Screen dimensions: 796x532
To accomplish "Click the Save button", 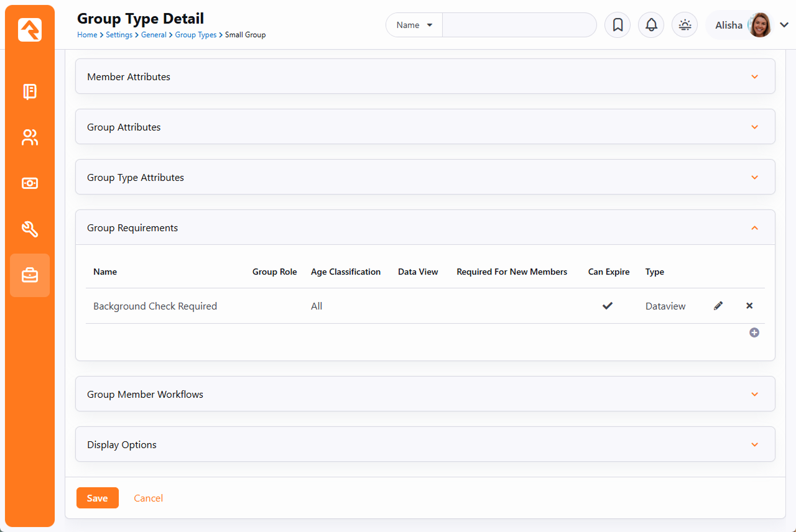I will point(98,498).
